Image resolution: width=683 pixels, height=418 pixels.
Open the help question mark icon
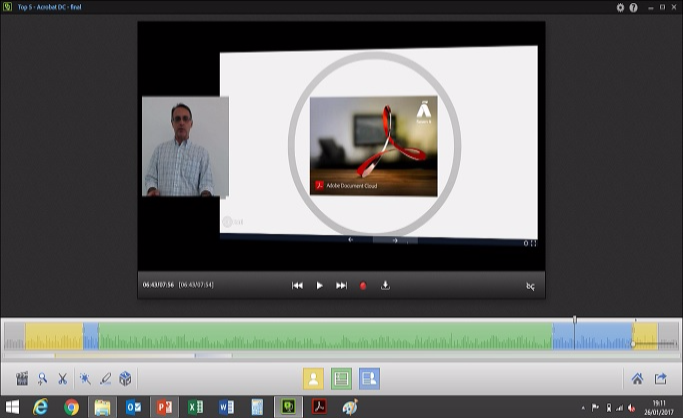pos(633,7)
